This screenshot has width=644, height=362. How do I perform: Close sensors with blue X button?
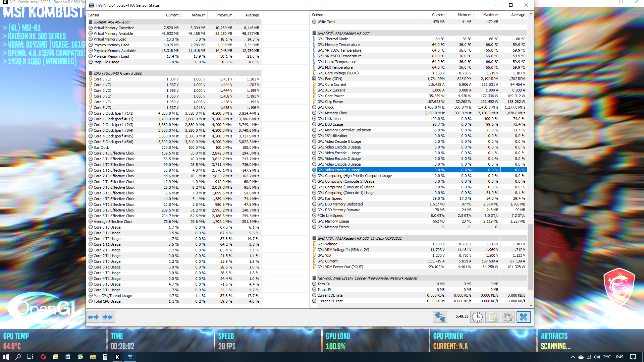[523, 317]
